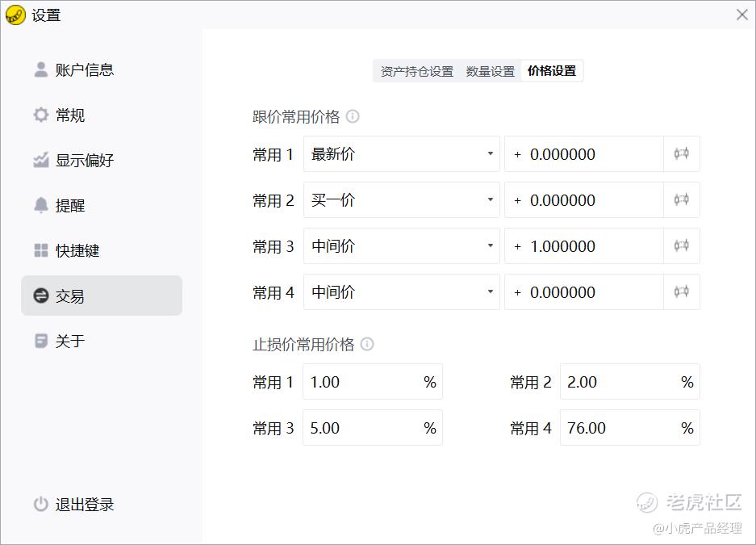The height and width of the screenshot is (545, 756).
Task: Open 账户信息 in the sidebar
Action: [x=84, y=70]
